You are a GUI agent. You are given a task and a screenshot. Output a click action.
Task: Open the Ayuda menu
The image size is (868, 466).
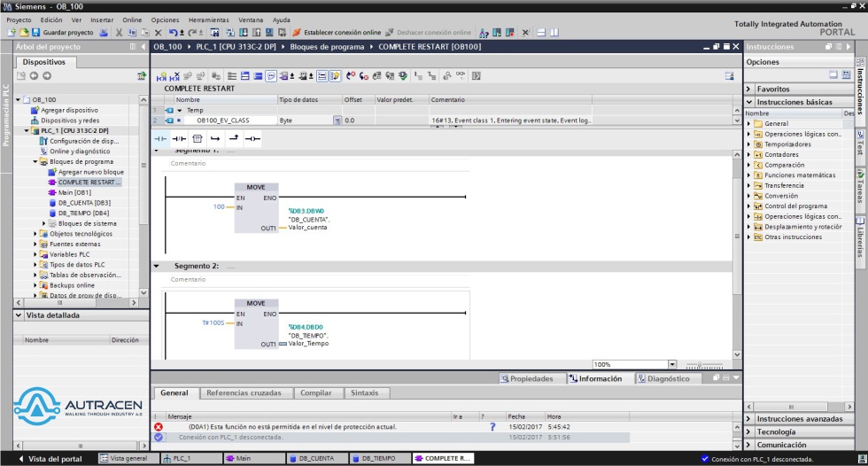click(x=282, y=19)
